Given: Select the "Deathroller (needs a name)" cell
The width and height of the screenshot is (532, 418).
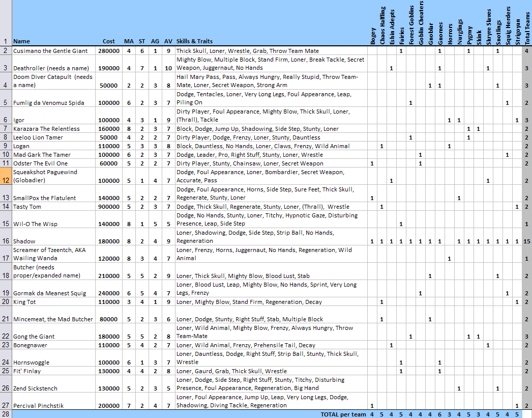Looking at the screenshot, I should 53,64.
